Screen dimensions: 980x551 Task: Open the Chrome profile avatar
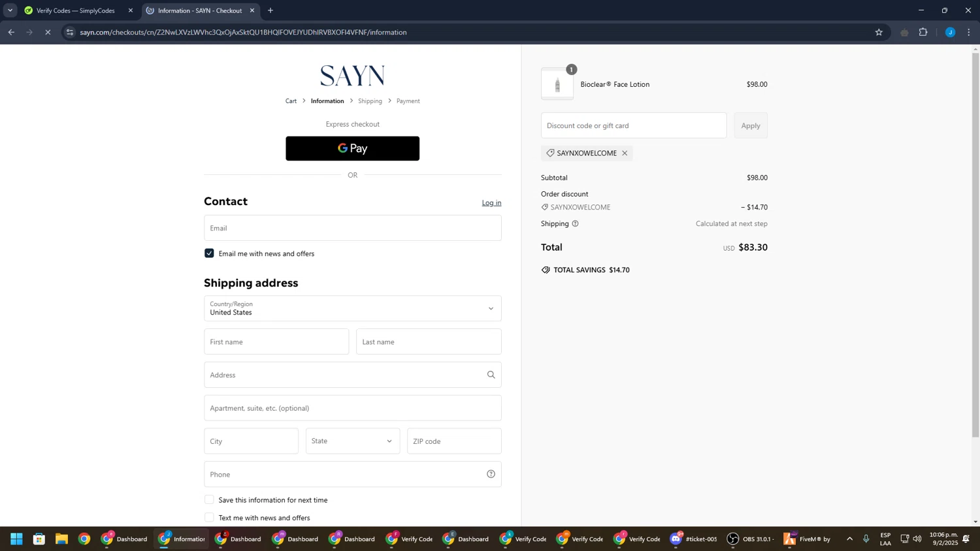950,32
